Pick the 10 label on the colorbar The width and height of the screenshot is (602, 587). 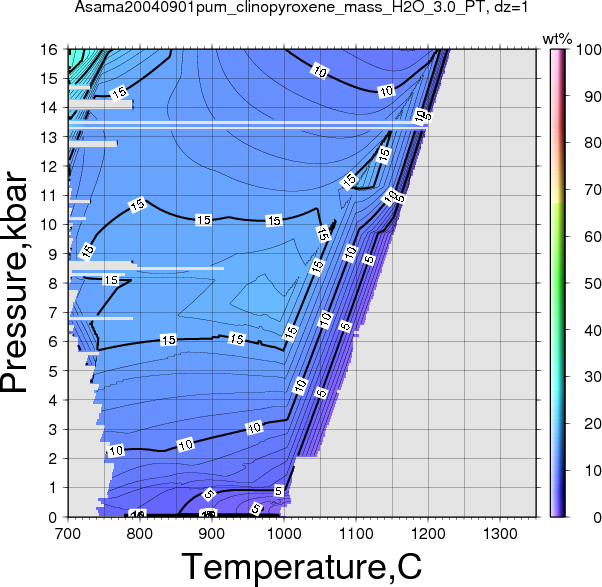tap(592, 470)
